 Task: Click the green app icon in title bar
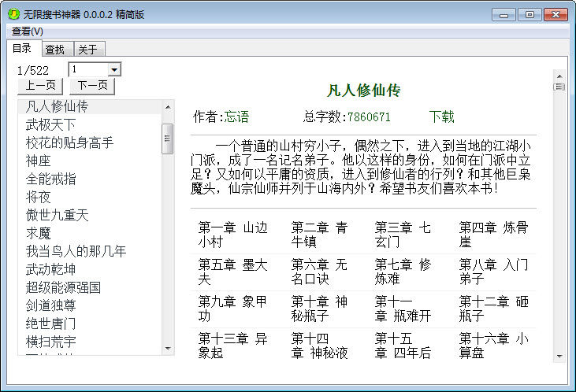click(13, 14)
